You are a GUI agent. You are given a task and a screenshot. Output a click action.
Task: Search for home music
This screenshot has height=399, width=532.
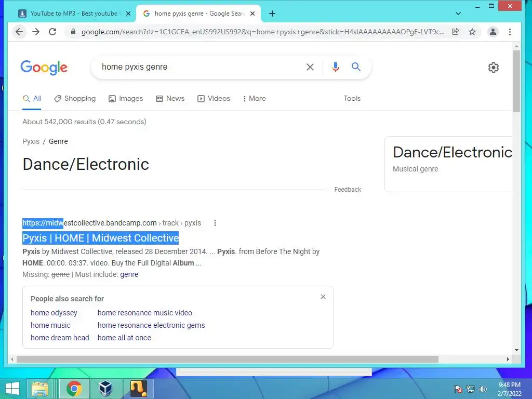[x=50, y=325]
